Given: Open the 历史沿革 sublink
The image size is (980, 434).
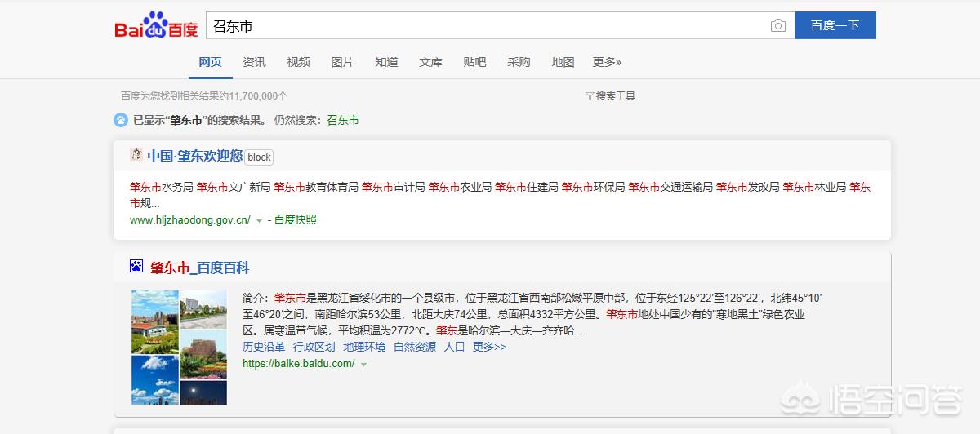Looking at the screenshot, I should 264,347.
